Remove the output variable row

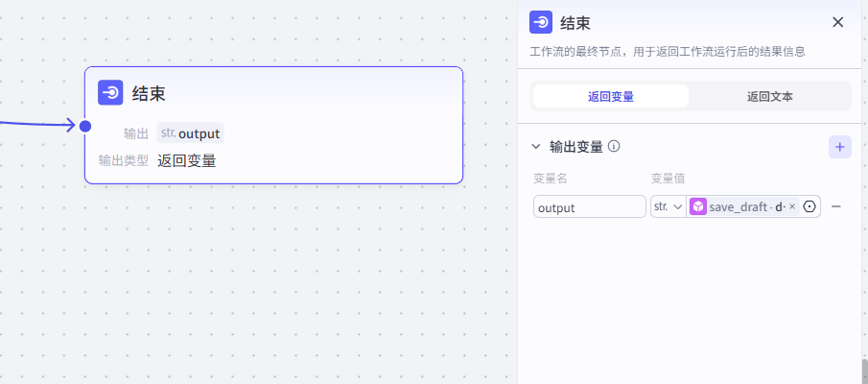(836, 206)
